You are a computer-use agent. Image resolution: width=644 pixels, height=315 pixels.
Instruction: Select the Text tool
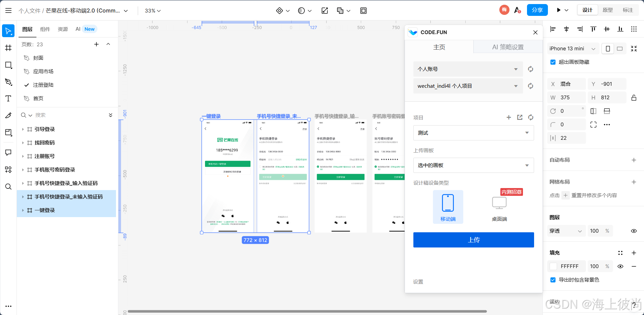(x=8, y=99)
